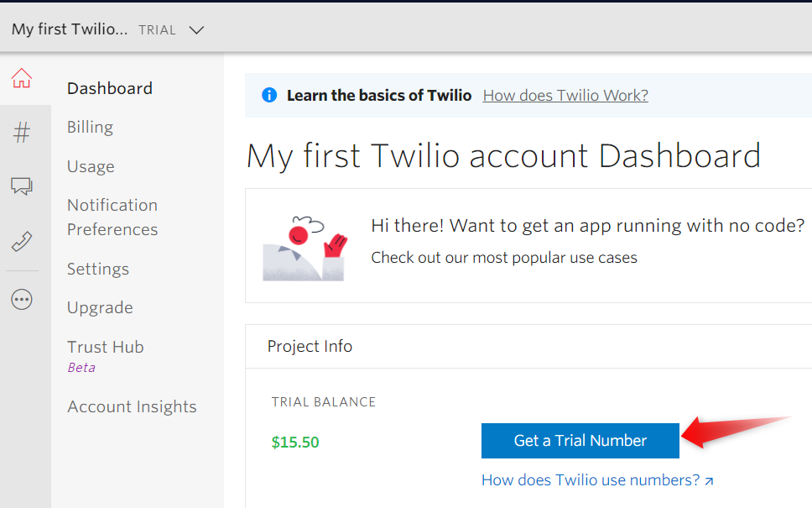Screen dimensions: 812x508
Task: Click the Learn the basics of Twilio text
Action: coord(379,96)
